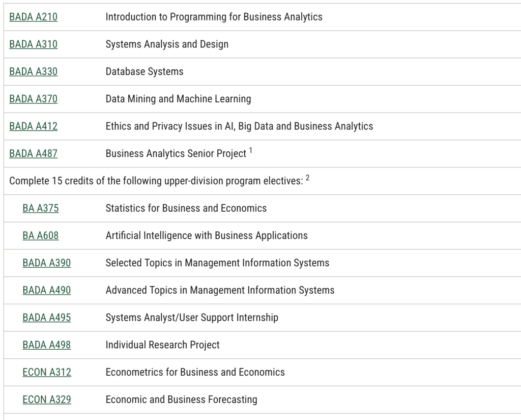The width and height of the screenshot is (521, 420).
Task: Open the ECON A312 econometrics link
Action: 46,373
